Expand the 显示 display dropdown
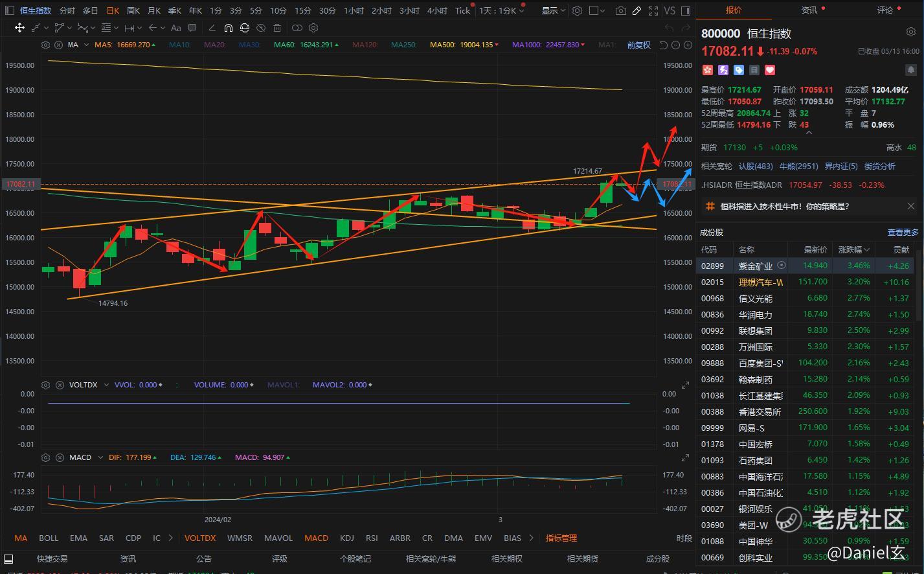 click(554, 10)
